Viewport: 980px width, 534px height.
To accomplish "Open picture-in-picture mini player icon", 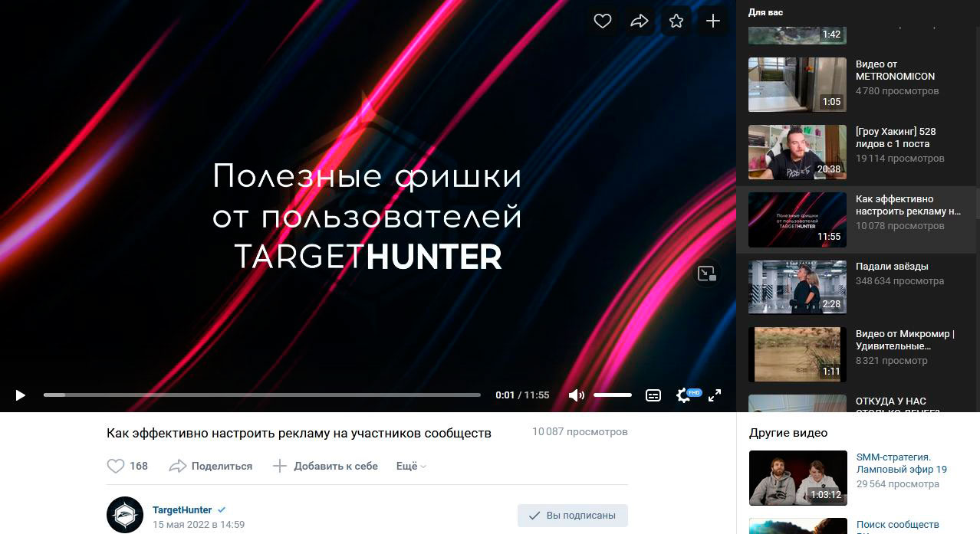I will click(707, 274).
